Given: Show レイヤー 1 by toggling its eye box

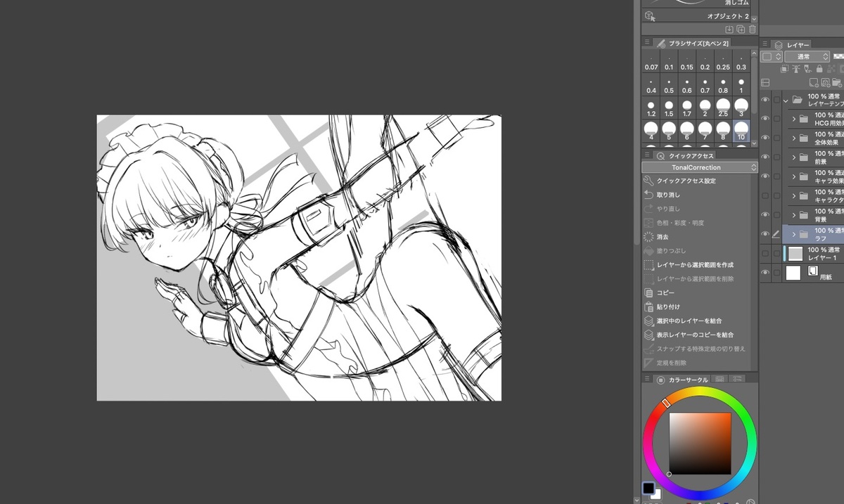Looking at the screenshot, I should tap(765, 254).
